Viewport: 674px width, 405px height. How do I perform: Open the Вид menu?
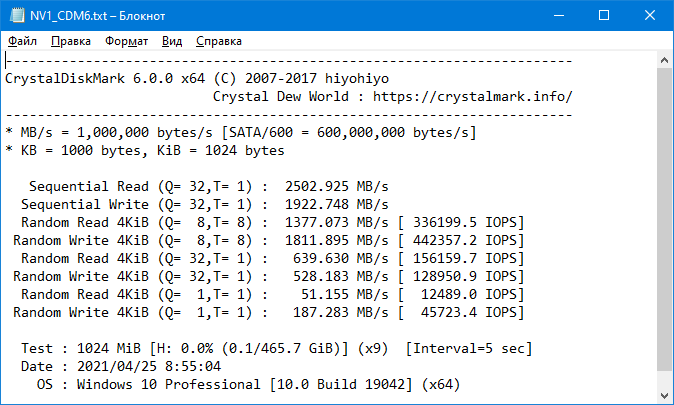(172, 41)
